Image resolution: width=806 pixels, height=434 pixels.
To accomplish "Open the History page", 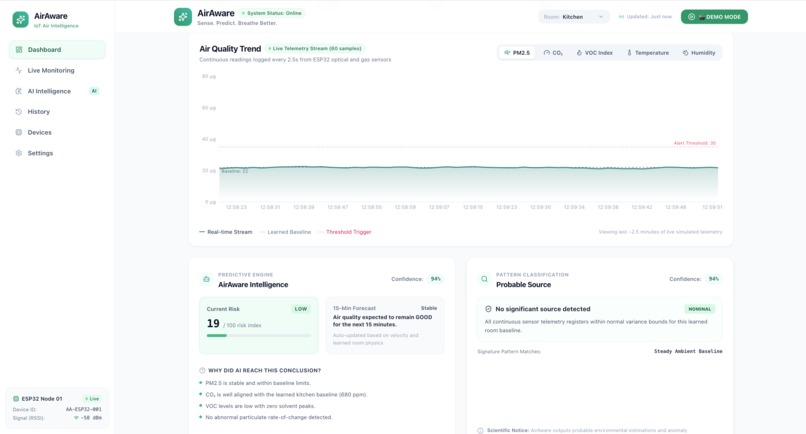I will click(x=57, y=112).
